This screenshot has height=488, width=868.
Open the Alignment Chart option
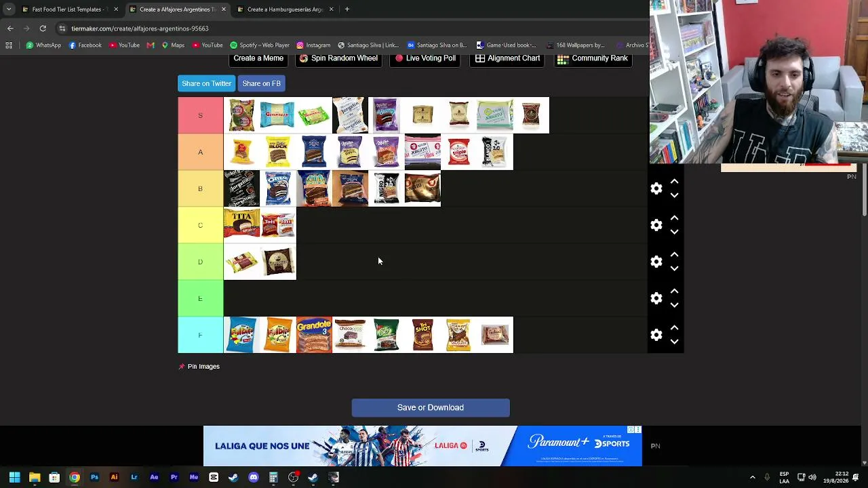pyautogui.click(x=507, y=59)
